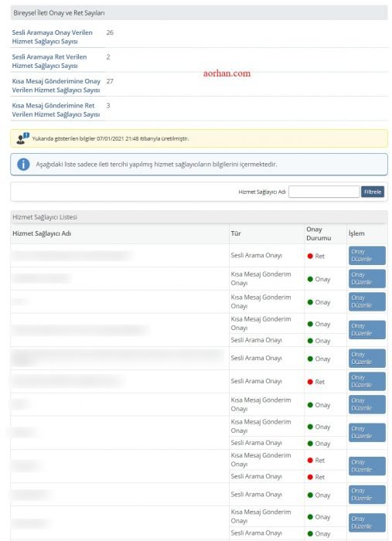Click Onay Düzenle button in second table row

coord(366,278)
